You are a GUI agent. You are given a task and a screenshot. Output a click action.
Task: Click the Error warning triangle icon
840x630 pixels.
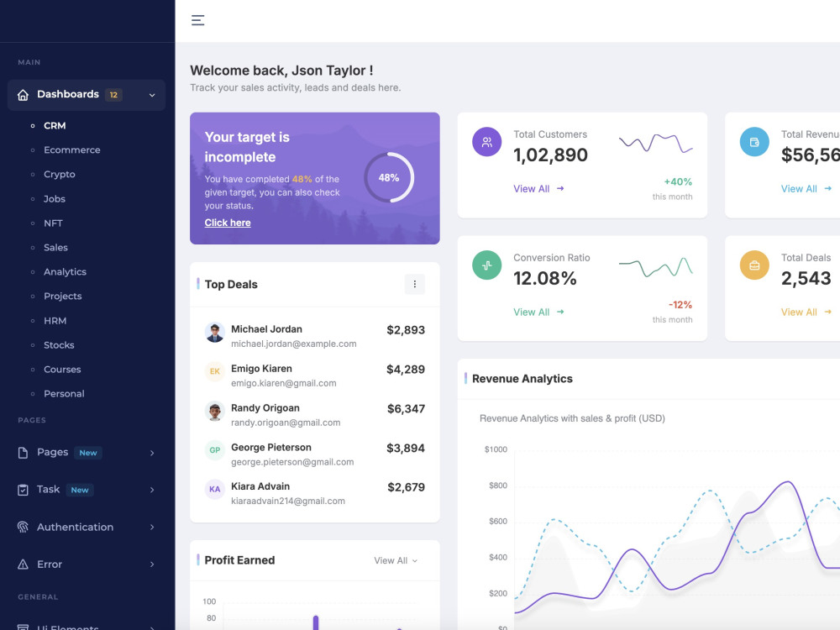pyautogui.click(x=23, y=564)
